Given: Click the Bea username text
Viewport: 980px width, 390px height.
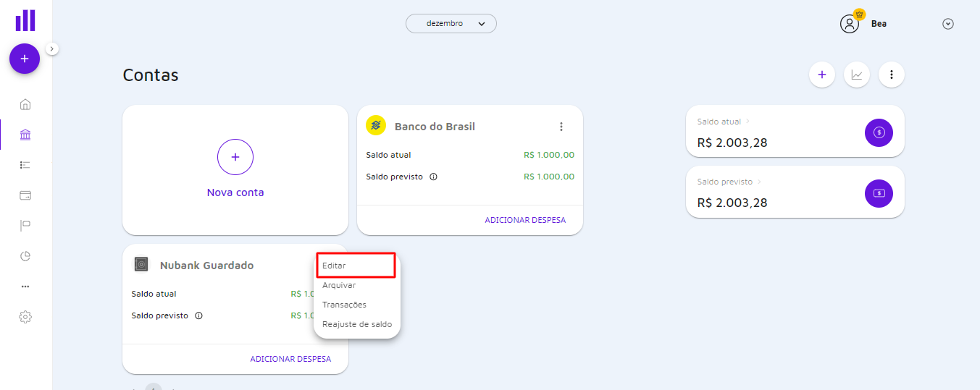Looking at the screenshot, I should [x=879, y=24].
